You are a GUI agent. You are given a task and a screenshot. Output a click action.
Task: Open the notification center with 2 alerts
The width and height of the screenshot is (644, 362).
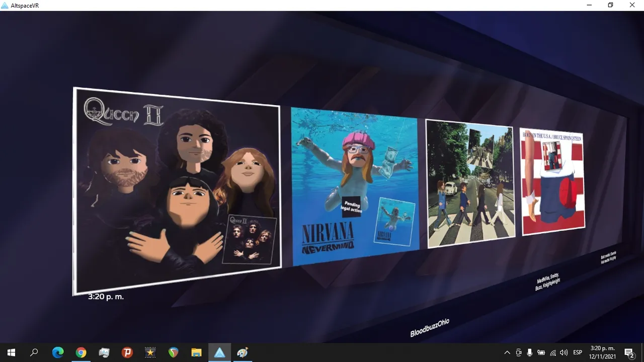pyautogui.click(x=629, y=352)
